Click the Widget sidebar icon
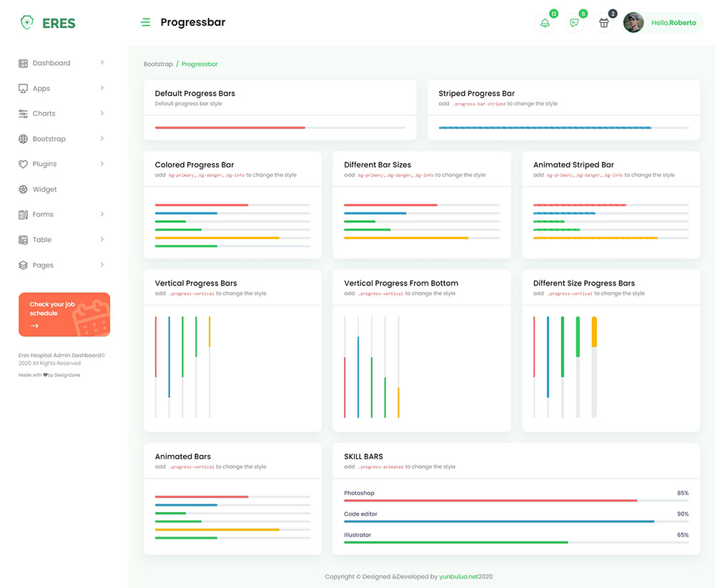The width and height of the screenshot is (715, 588). pos(23,190)
